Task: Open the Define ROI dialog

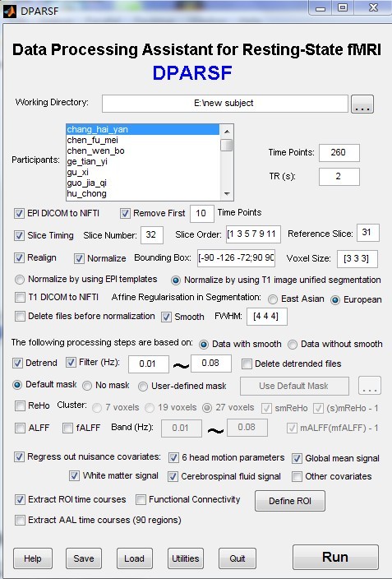Action: (x=290, y=501)
